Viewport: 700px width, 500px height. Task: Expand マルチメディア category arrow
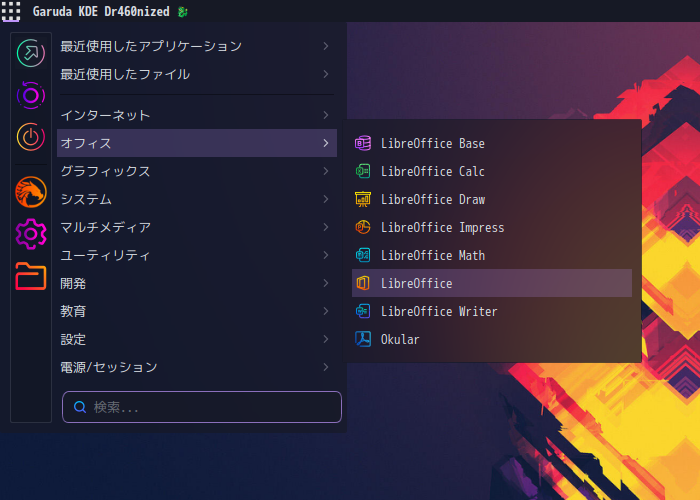click(325, 227)
